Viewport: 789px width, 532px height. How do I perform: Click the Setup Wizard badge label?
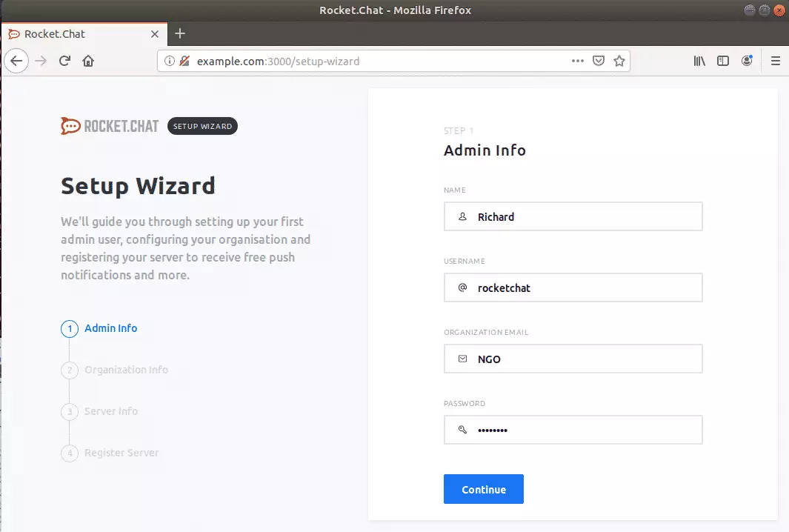coord(202,126)
